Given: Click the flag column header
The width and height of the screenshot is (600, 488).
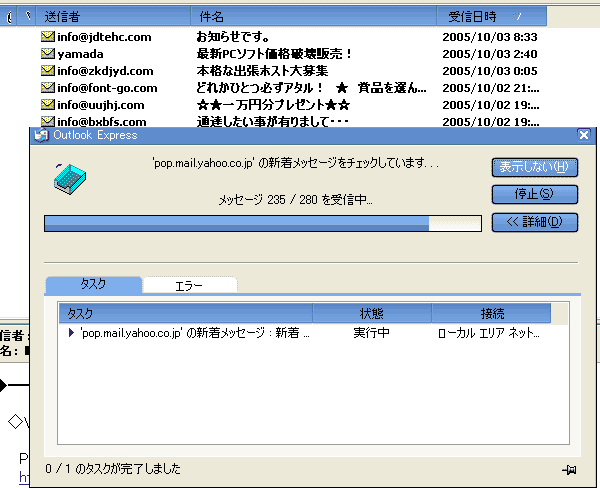Looking at the screenshot, I should 28,16.
